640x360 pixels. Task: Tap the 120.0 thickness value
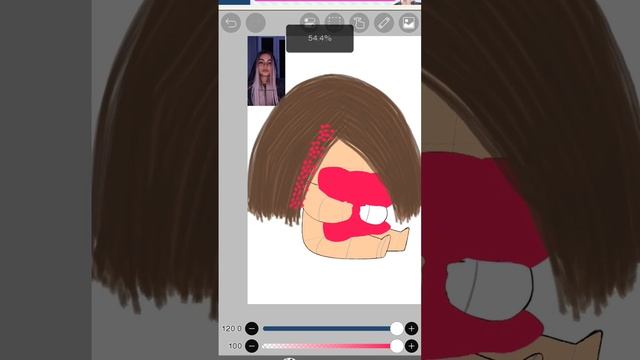click(x=231, y=329)
